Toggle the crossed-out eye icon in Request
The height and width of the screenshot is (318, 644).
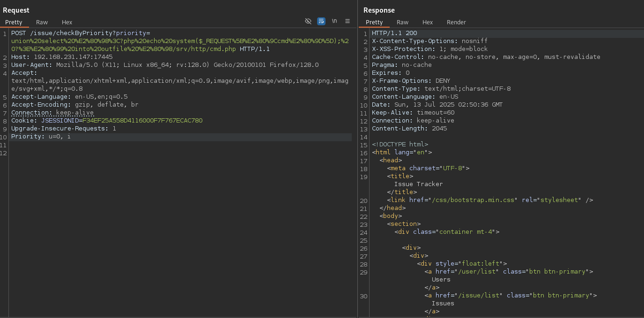coord(308,21)
